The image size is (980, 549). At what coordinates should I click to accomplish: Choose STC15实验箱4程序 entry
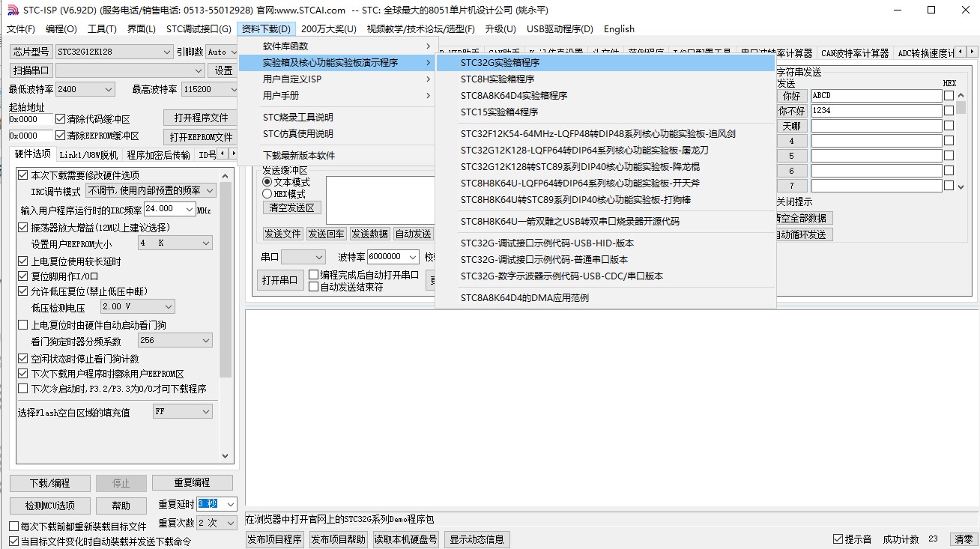point(605,112)
